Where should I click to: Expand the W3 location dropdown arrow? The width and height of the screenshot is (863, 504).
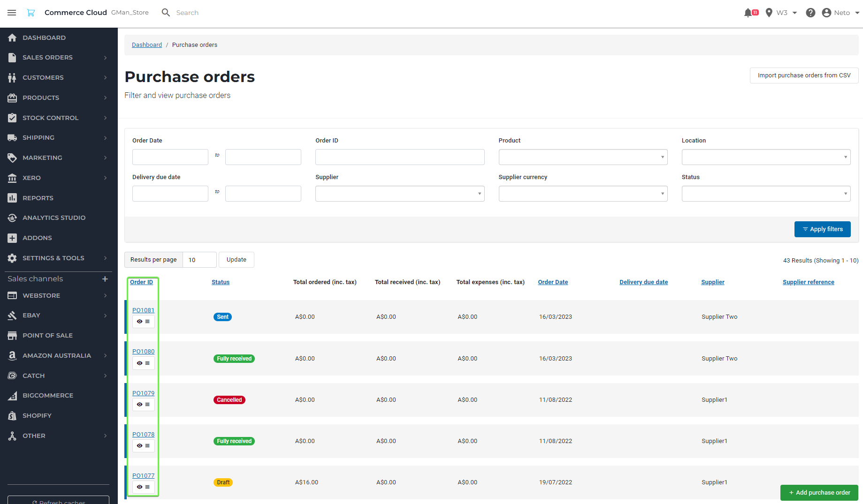(795, 13)
